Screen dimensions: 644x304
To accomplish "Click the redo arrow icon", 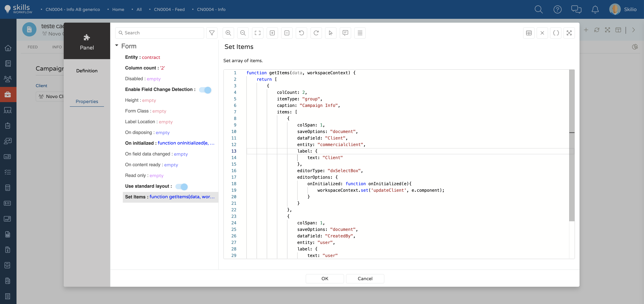I will pyautogui.click(x=316, y=33).
